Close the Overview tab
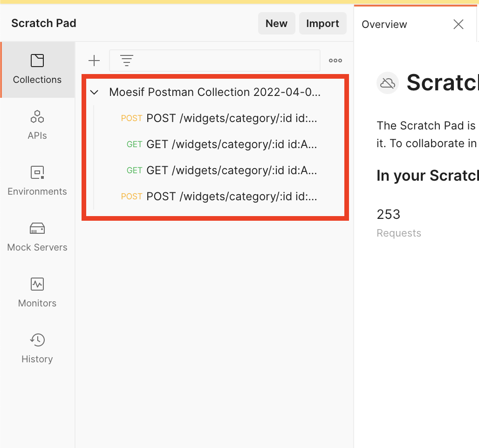The width and height of the screenshot is (479, 448). 458,24
